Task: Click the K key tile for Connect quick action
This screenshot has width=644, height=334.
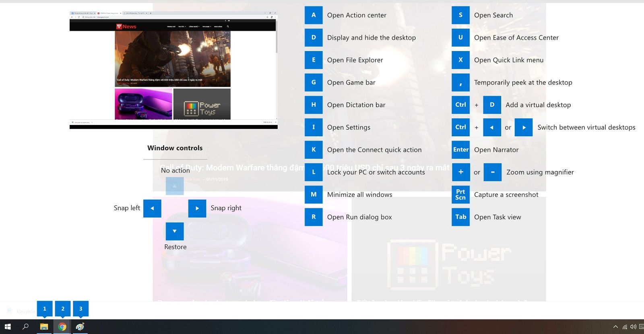Action: pyautogui.click(x=314, y=150)
